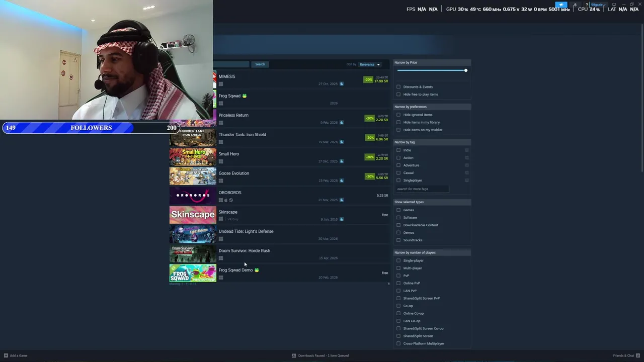Screen dimensions: 644x362
Task: Open Undead Tide: Light's Defense result
Action: (279, 234)
